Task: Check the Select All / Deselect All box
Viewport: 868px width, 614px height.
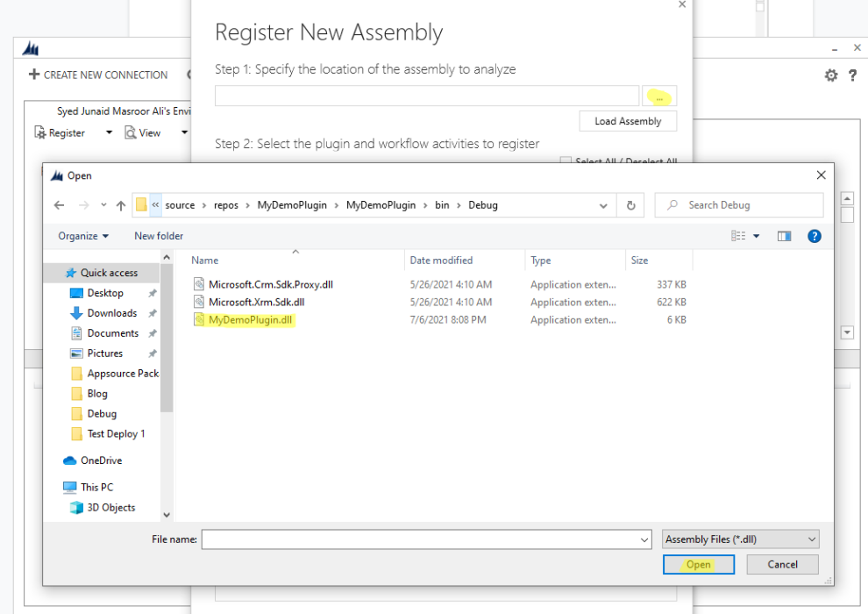Action: [x=566, y=162]
